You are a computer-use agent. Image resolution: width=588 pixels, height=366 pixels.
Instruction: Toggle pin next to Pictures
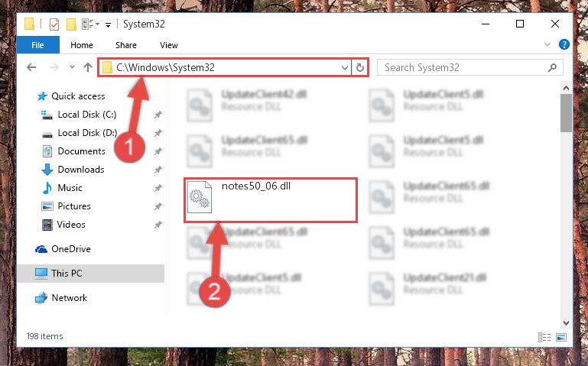click(x=158, y=206)
